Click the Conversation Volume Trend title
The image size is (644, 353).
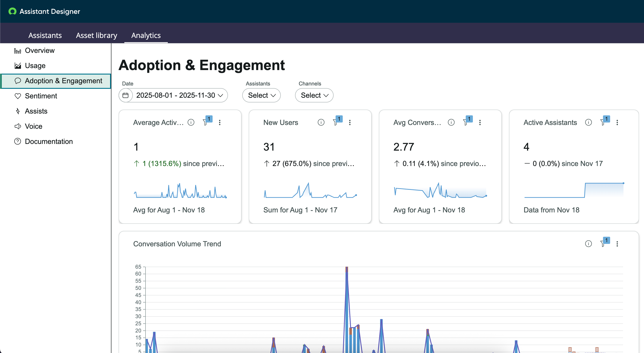[x=177, y=244]
